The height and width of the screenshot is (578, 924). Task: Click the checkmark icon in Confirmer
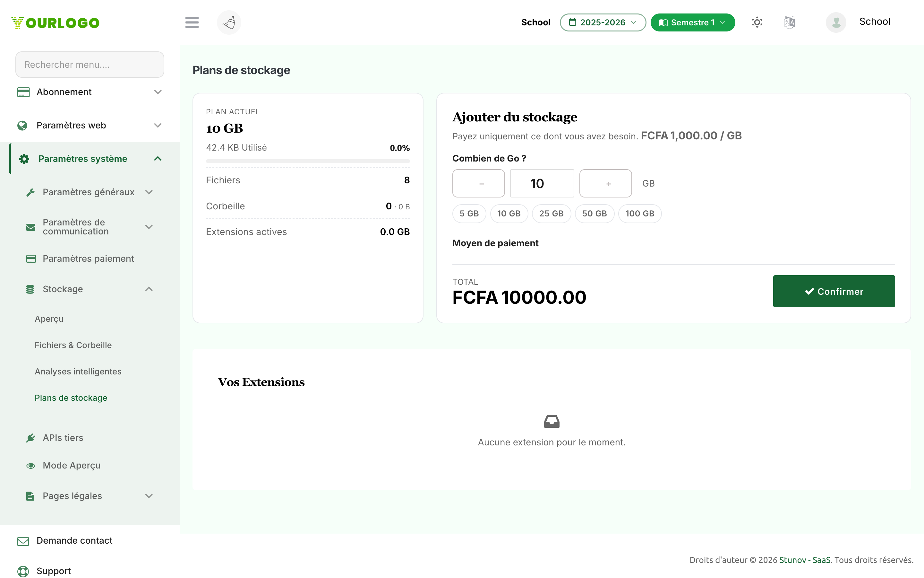tap(809, 291)
